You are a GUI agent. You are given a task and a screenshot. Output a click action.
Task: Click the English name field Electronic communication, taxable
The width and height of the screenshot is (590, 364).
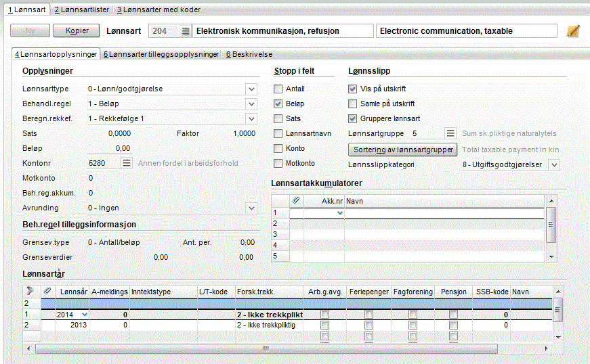pos(467,31)
